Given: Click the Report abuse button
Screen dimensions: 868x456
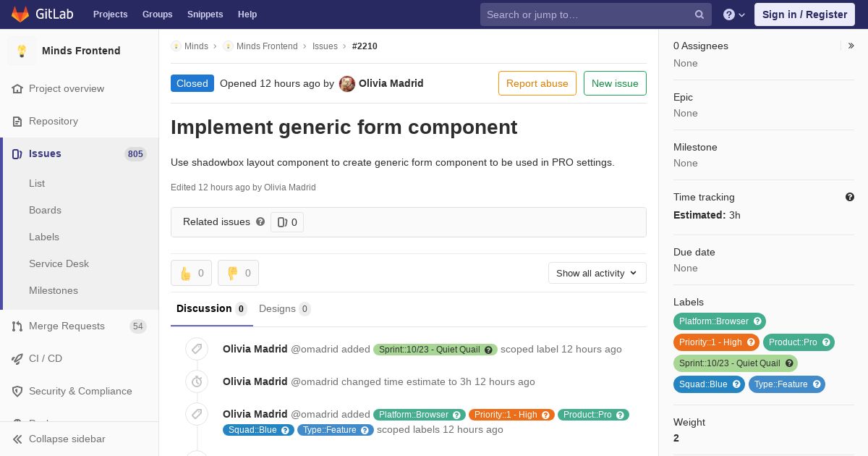Looking at the screenshot, I should (537, 83).
